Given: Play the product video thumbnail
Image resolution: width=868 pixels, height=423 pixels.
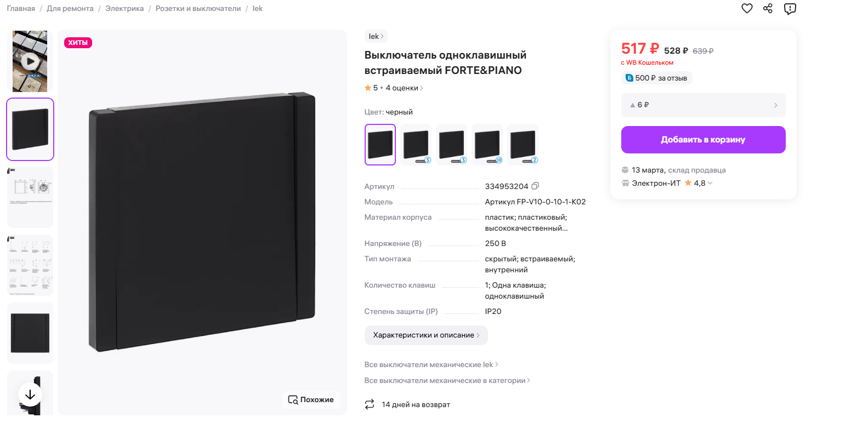Looking at the screenshot, I should coord(30,61).
